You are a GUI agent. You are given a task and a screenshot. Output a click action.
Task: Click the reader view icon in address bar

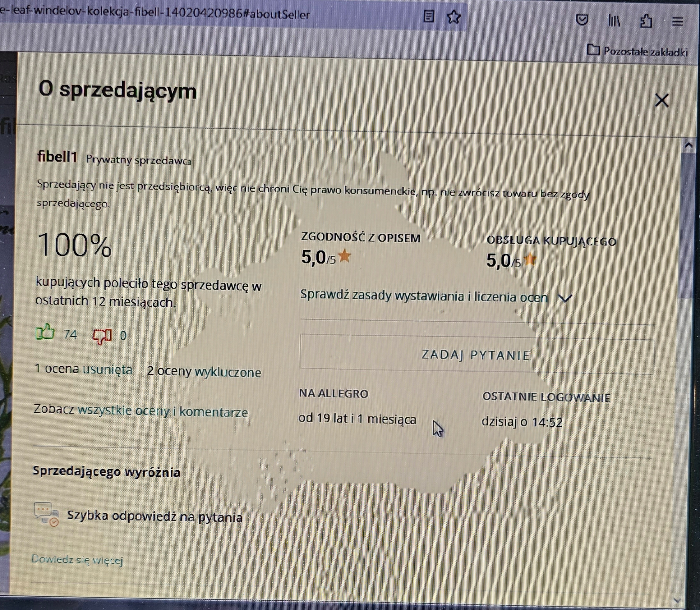coord(428,16)
